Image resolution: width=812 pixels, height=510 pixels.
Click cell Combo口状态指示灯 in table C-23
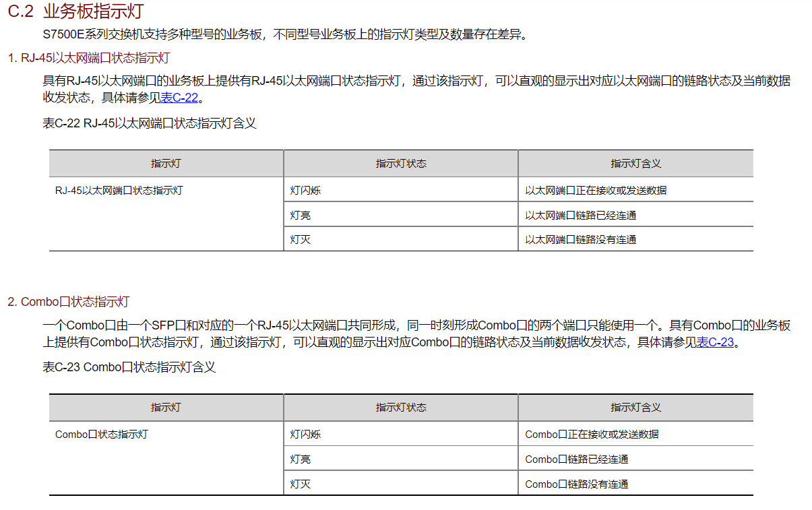point(166,458)
